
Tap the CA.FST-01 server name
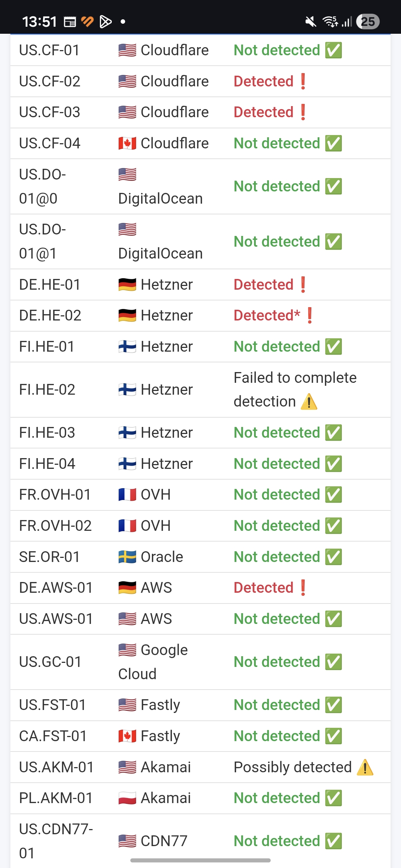(x=53, y=736)
